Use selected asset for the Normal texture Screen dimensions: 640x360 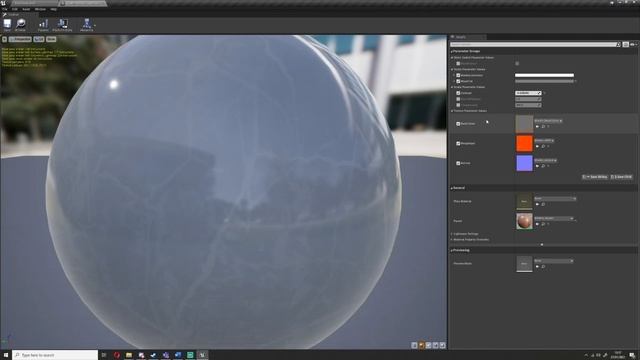[x=537, y=166]
